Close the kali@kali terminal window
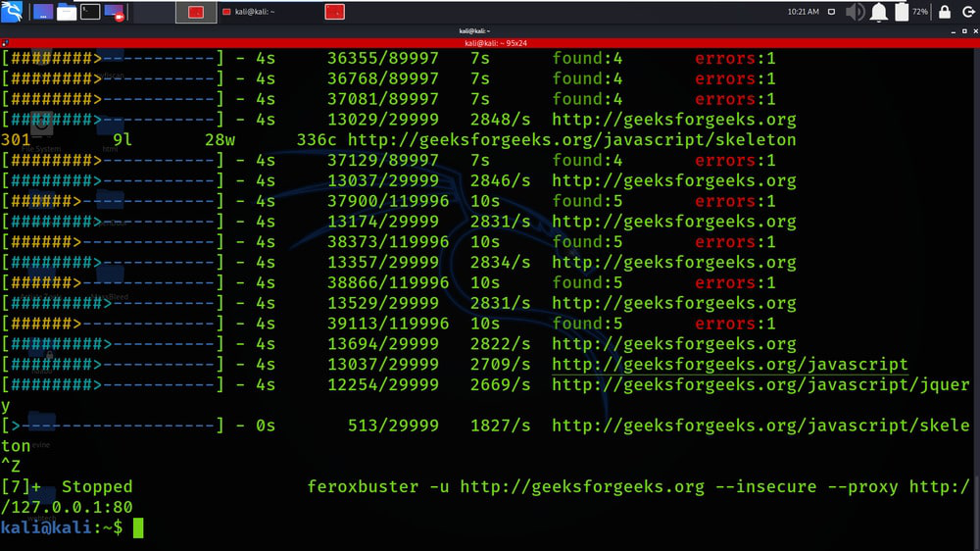 pos(976,31)
